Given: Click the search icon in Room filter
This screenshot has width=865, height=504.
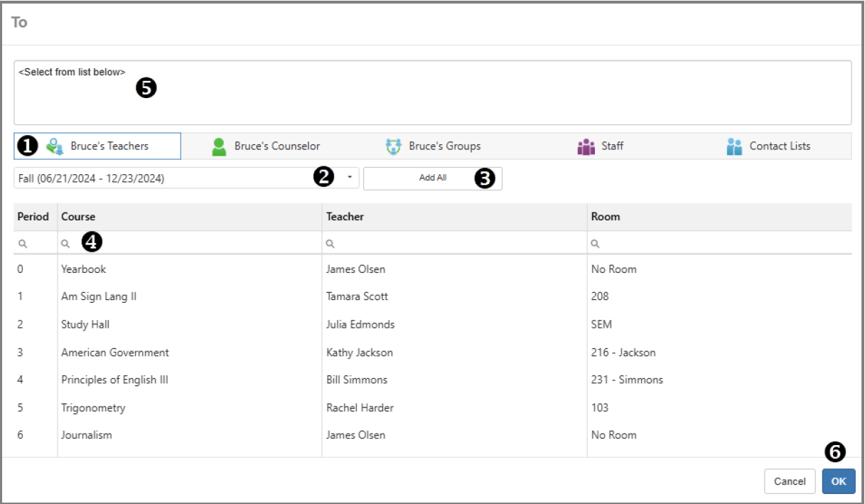Looking at the screenshot, I should point(595,243).
